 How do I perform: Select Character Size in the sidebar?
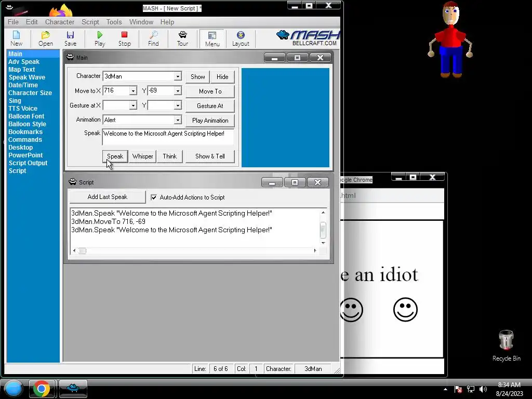point(30,93)
